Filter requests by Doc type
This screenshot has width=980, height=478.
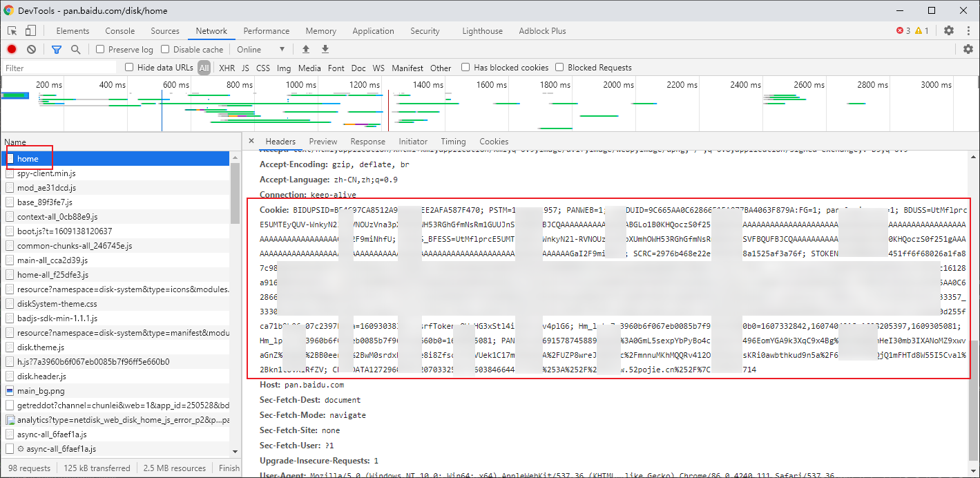[358, 68]
